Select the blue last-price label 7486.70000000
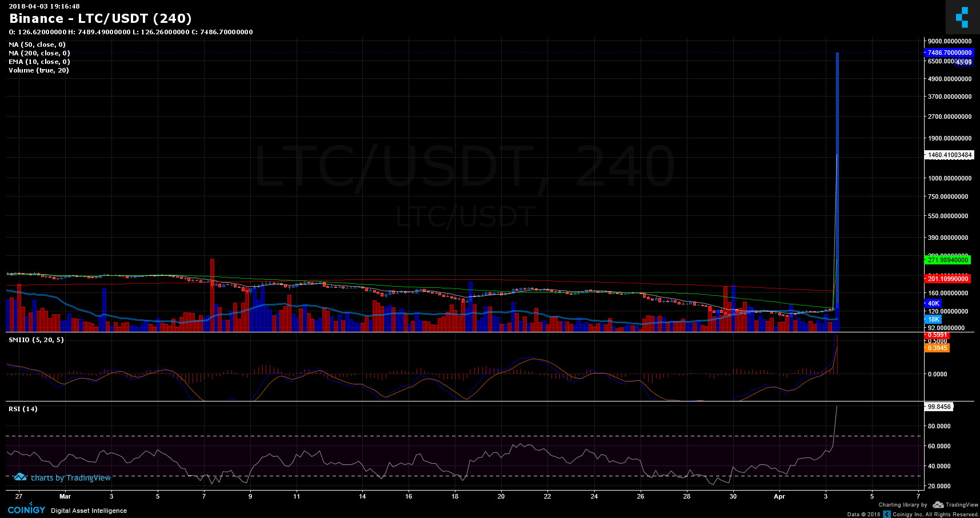Screen dimensions: 980x518 click(x=949, y=52)
